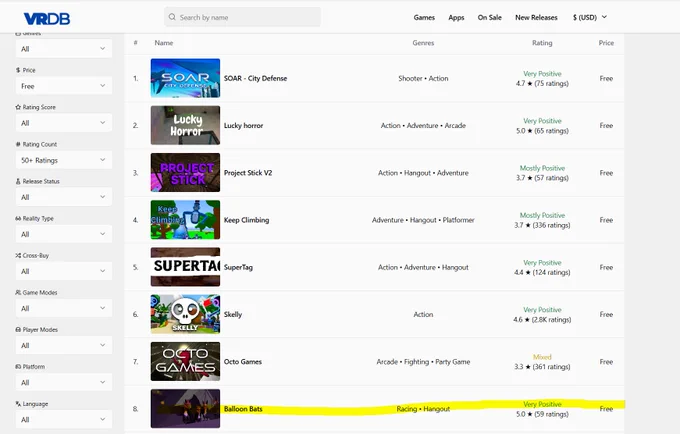Open the Cross-Buy dropdown
Screen dimensions: 680x434
[x=64, y=271]
